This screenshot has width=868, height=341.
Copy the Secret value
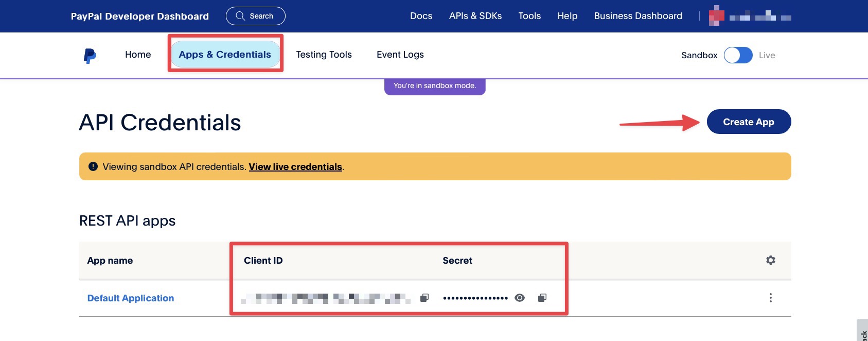(x=542, y=298)
